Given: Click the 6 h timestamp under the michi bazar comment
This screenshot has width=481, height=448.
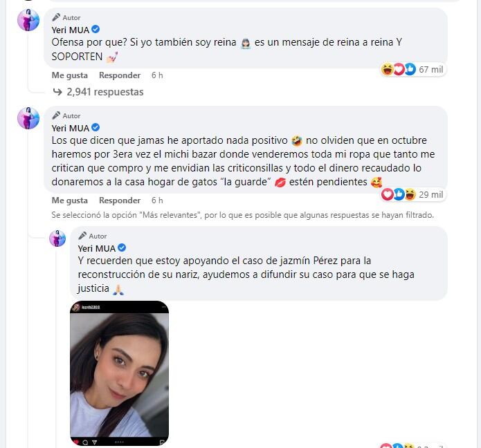Looking at the screenshot, I should pos(157,200).
